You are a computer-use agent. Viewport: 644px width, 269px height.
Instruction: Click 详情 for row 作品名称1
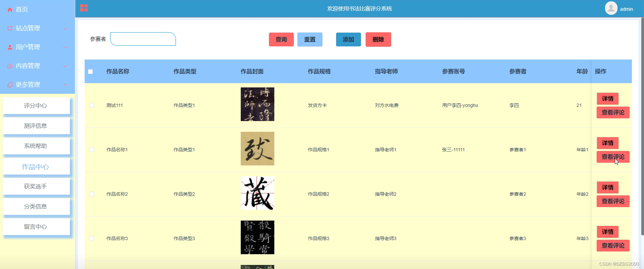[x=608, y=143]
